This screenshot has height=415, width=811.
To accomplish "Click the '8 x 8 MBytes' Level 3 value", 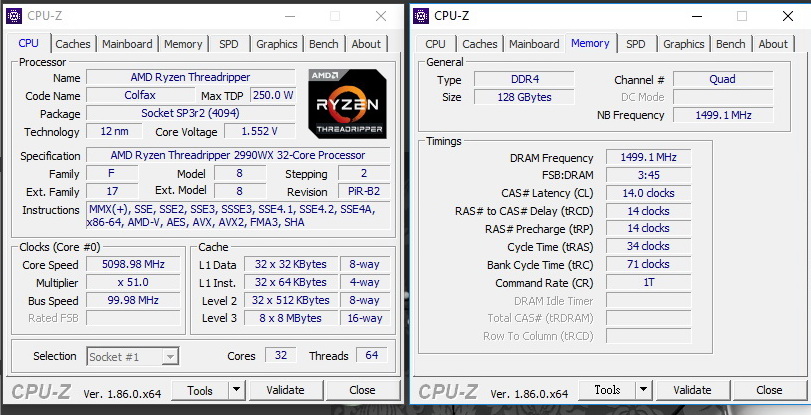I will tap(291, 318).
